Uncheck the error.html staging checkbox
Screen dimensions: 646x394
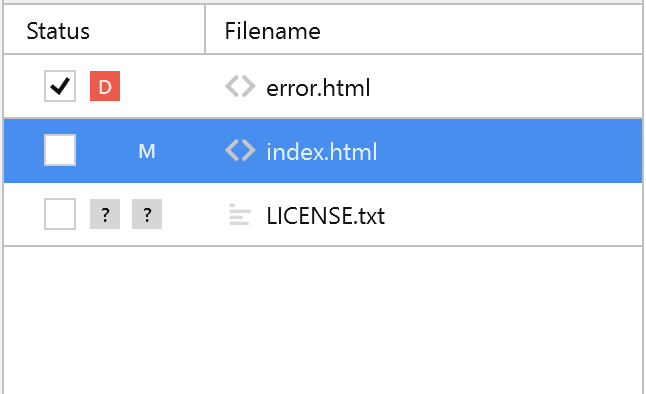60,86
